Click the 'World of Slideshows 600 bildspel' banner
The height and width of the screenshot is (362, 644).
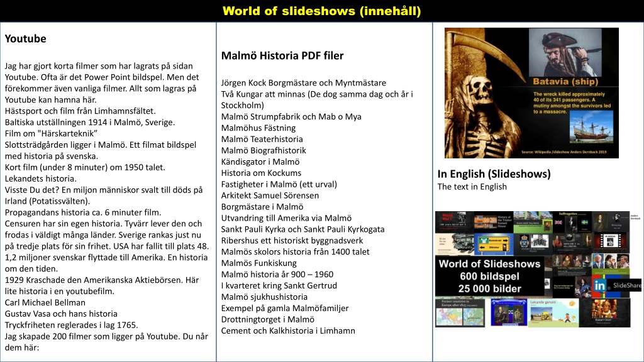click(x=489, y=277)
